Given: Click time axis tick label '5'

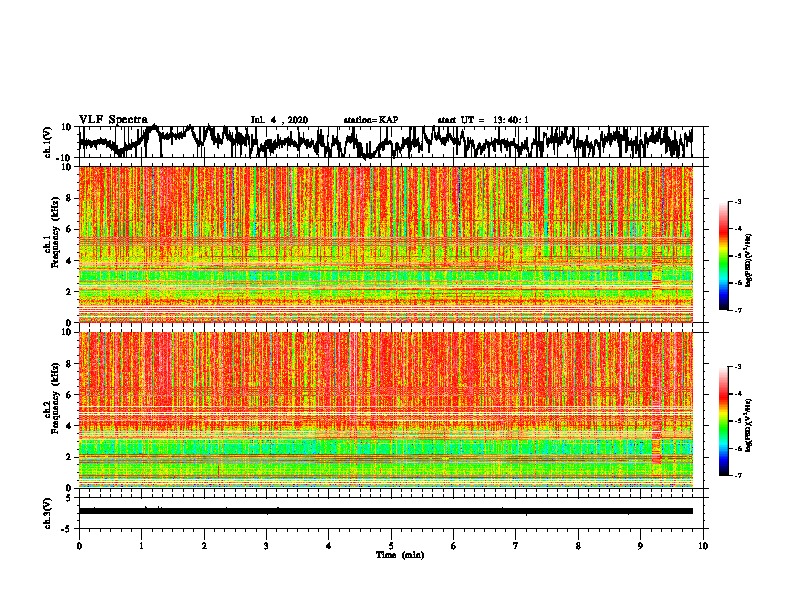Looking at the screenshot, I should coord(391,546).
